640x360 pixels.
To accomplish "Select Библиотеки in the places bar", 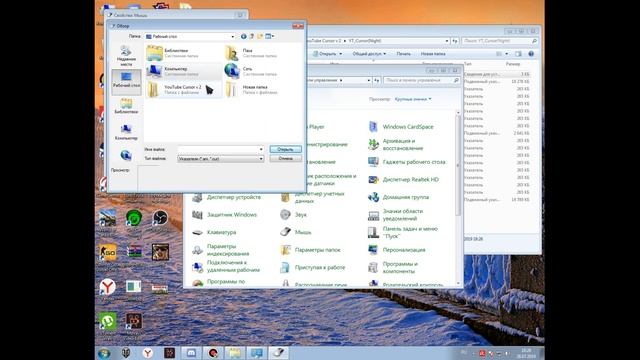I will click(126, 106).
